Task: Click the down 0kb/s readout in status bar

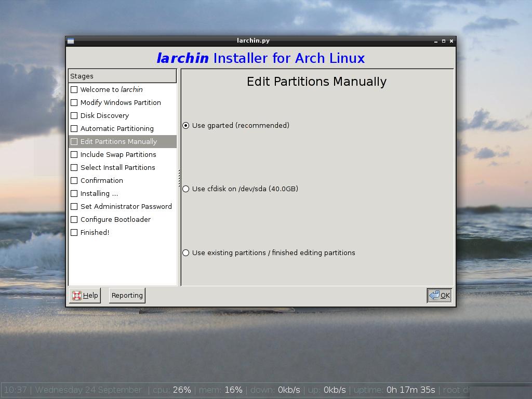Action: pos(275,390)
